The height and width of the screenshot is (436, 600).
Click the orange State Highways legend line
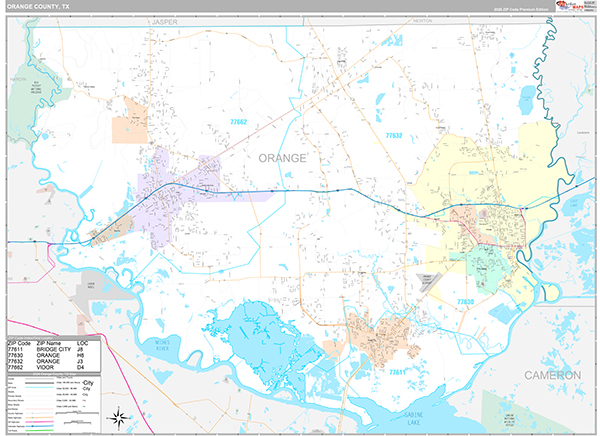(x=39, y=418)
